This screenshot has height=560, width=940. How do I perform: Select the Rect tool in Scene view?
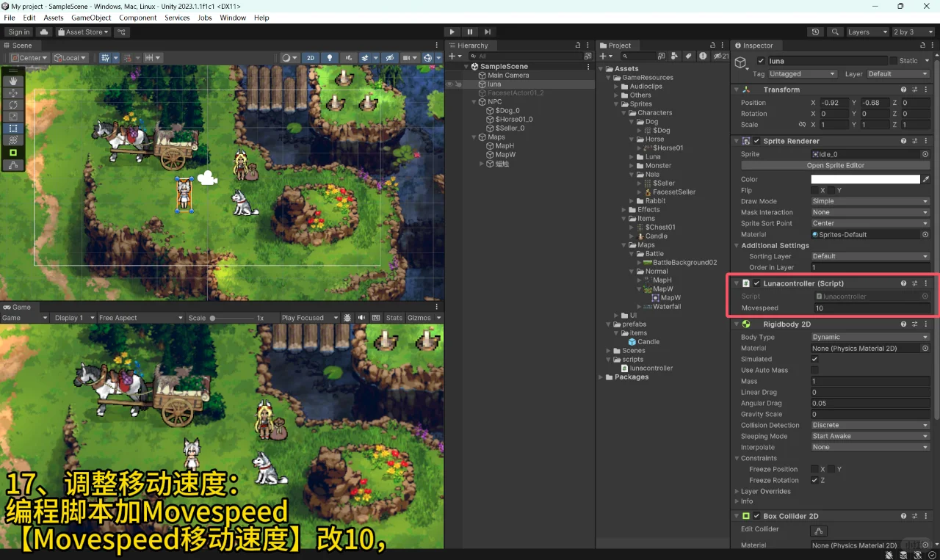[x=13, y=128]
